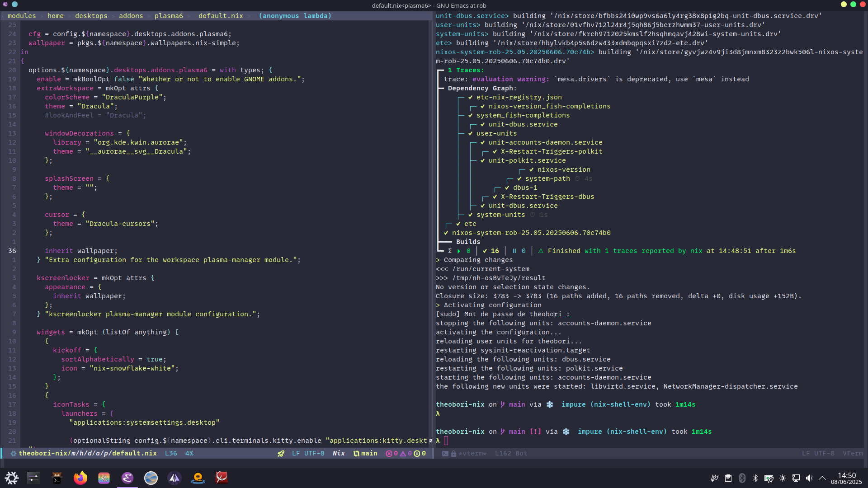Toggle brightness/night light tray icon
Viewport: 868px width, 488px height.
(782, 478)
